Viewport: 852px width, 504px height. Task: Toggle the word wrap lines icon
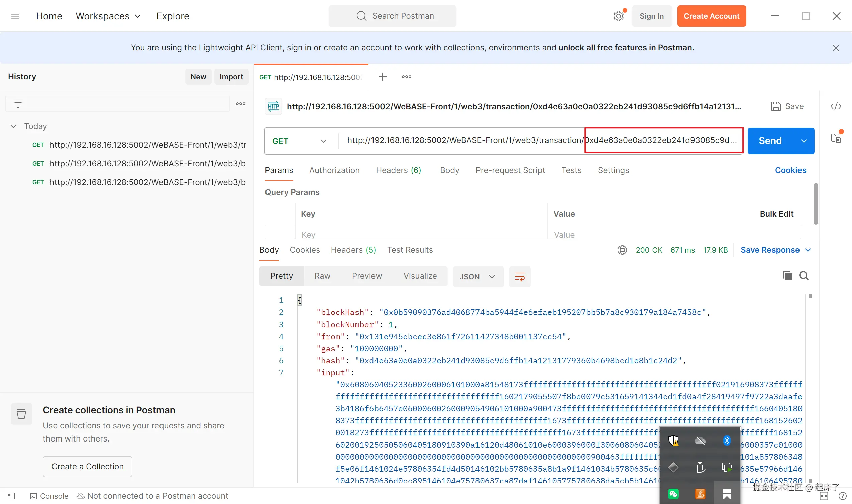pyautogui.click(x=519, y=277)
